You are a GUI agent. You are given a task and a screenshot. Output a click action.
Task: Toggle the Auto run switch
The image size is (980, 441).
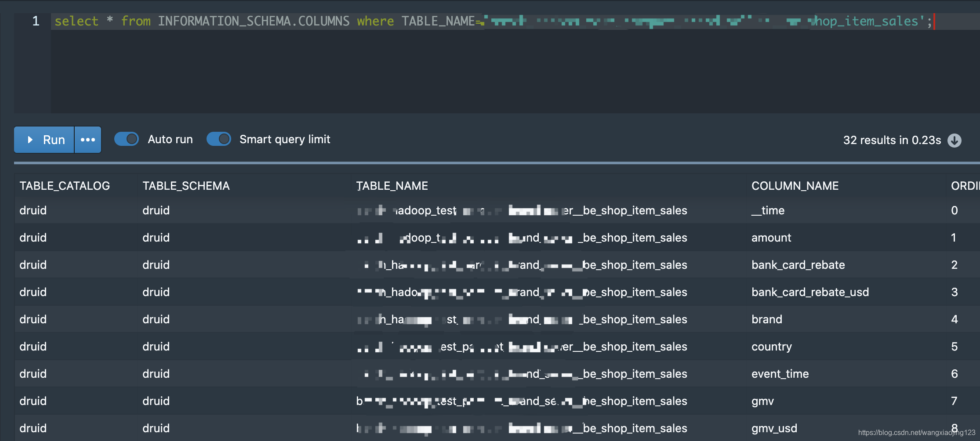tap(127, 139)
